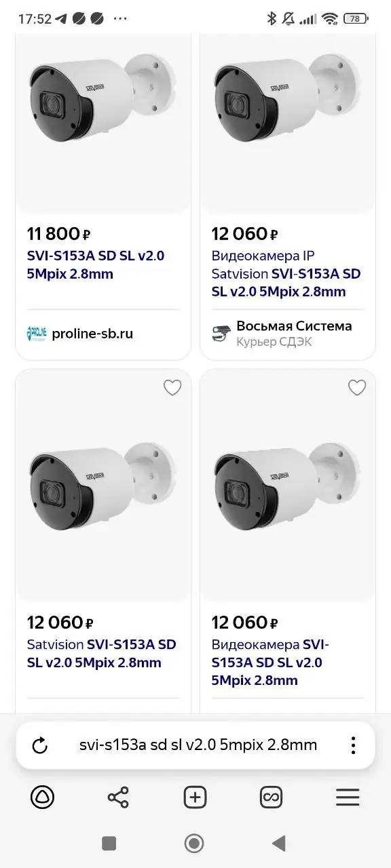The image size is (391, 868).
Task: Favorite the right bottom camera with heart
Action: [357, 387]
